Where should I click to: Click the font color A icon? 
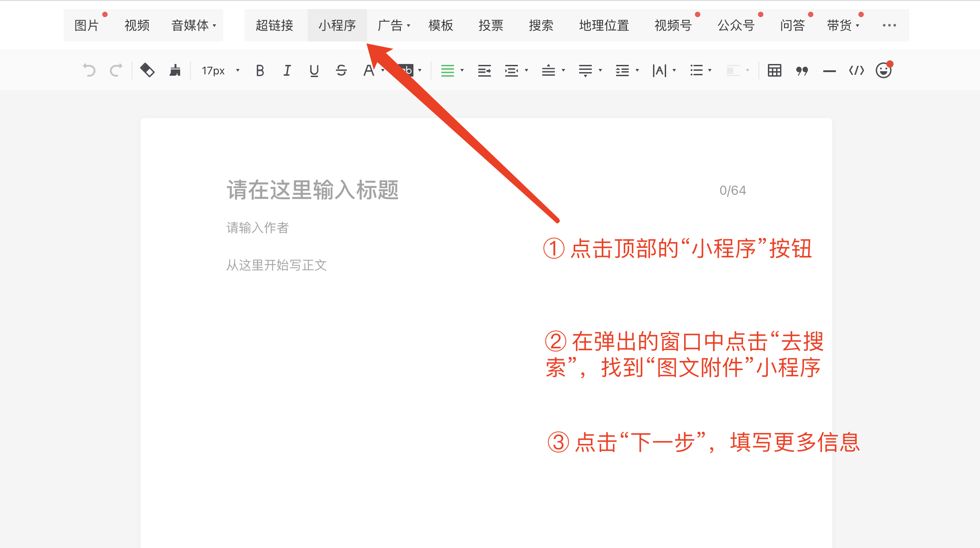369,71
